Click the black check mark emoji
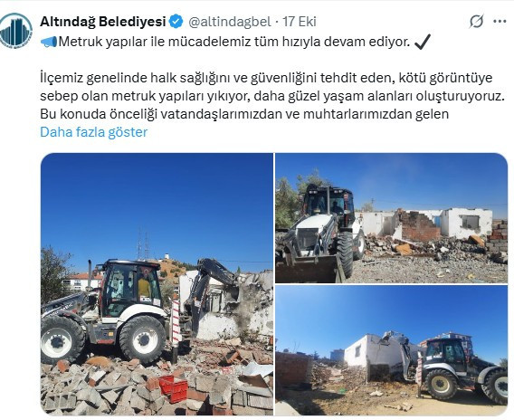514x420 pixels. pos(423,42)
